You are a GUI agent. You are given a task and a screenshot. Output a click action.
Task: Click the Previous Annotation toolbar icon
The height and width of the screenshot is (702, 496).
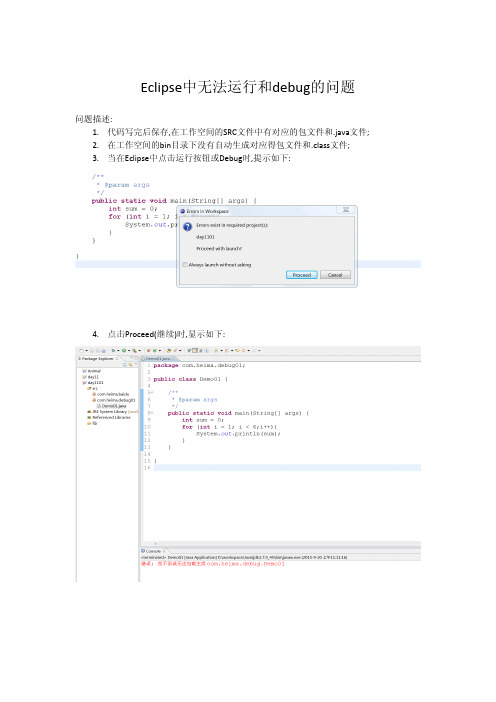tap(226, 351)
